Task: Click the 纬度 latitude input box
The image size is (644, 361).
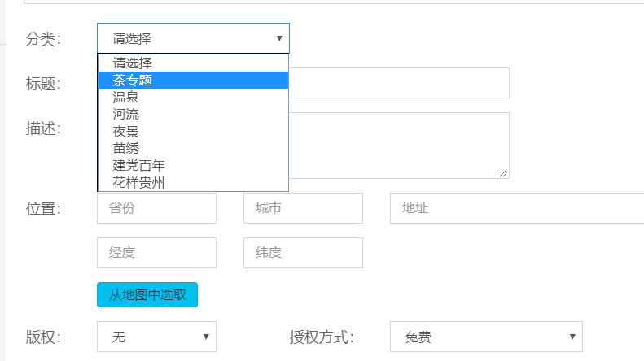Action: point(303,253)
